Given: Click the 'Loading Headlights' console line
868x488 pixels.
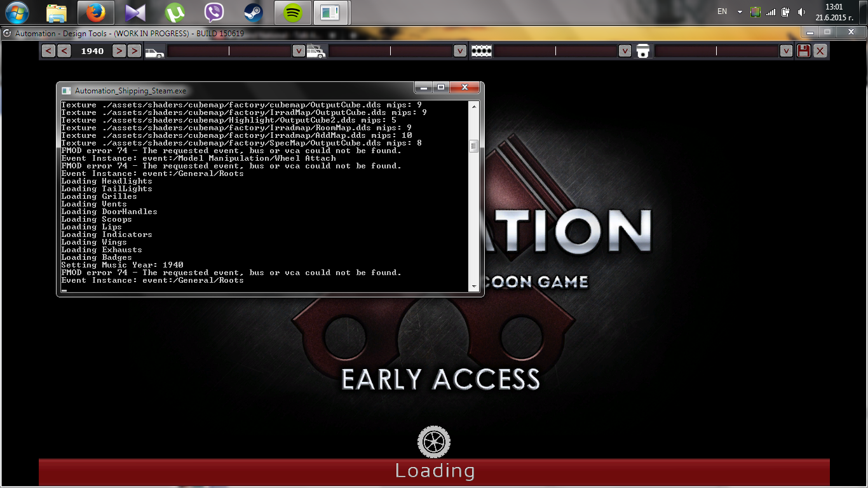Looking at the screenshot, I should (107, 181).
